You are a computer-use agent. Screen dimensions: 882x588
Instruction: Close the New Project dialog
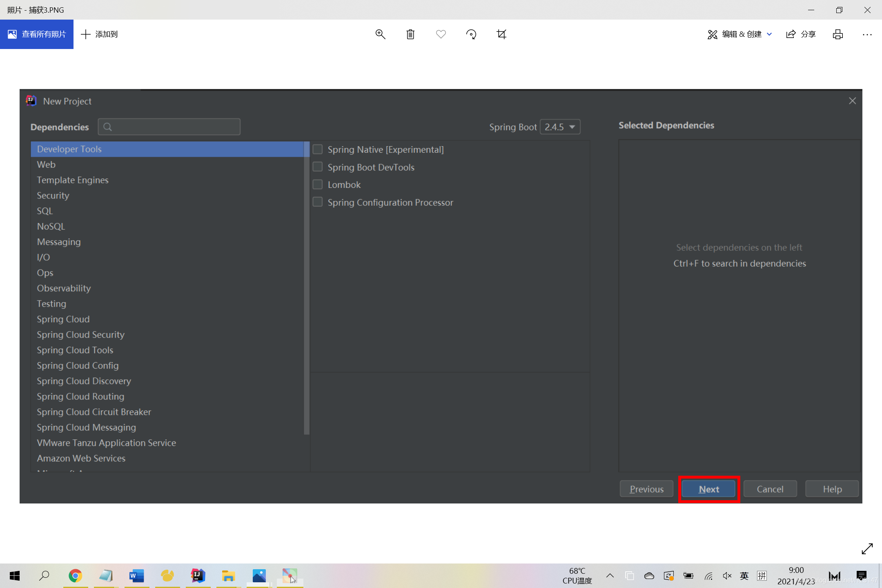pos(852,101)
